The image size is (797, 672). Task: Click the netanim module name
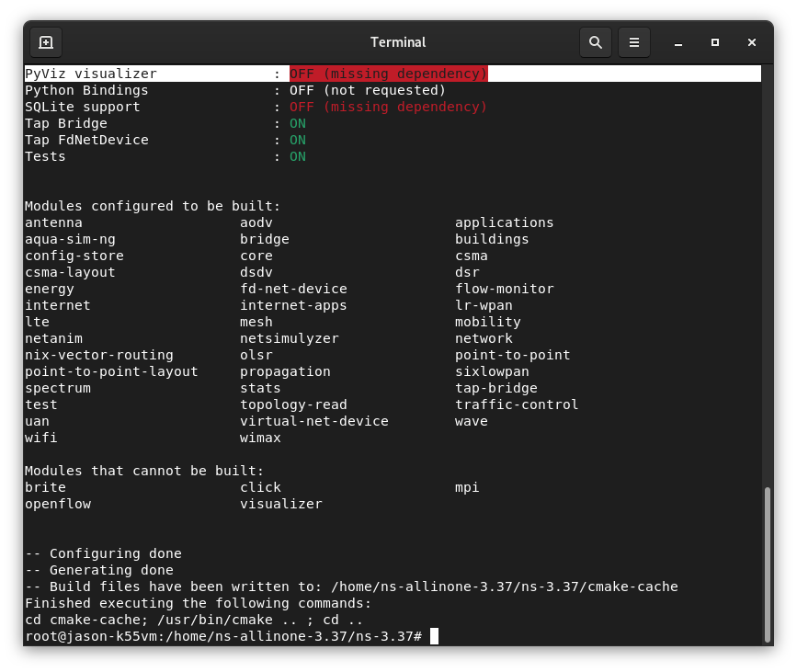tap(53, 338)
